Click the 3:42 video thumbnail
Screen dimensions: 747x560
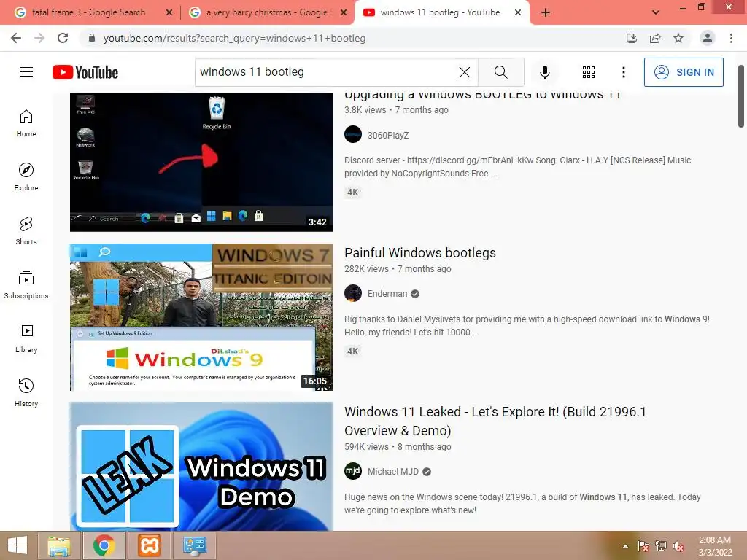point(201,161)
